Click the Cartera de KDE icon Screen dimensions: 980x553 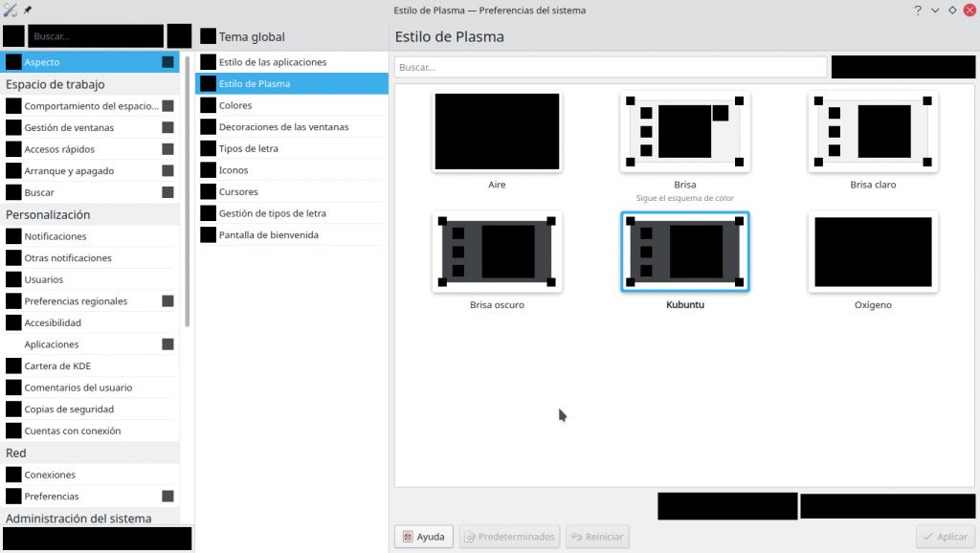pyautogui.click(x=13, y=365)
